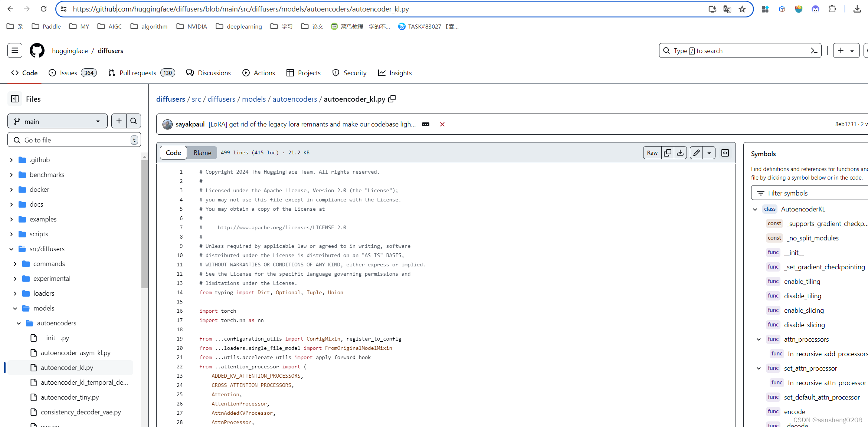Image resolution: width=868 pixels, height=427 pixels.
Task: Copy raw file contents icon
Action: 668,153
